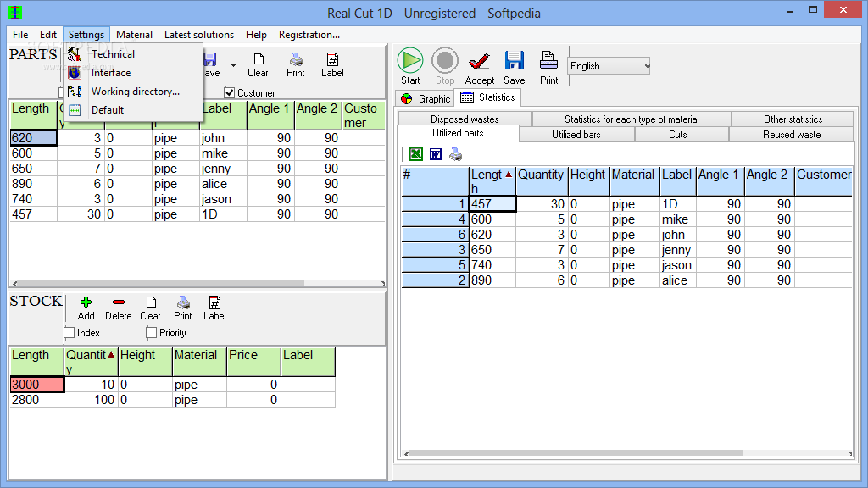Select the 3000 stock length cell

click(37, 385)
